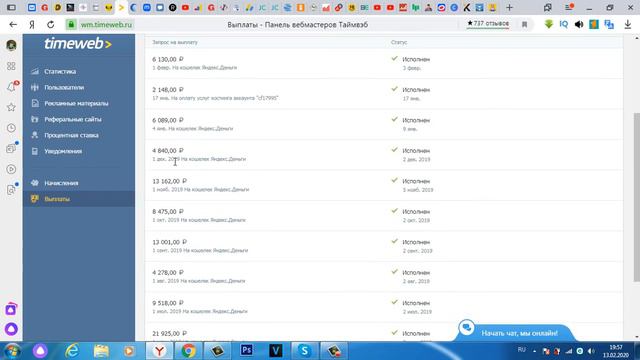This screenshot has width=640, height=360.
Task: Open Уведомления sidebar item
Action: (x=63, y=151)
